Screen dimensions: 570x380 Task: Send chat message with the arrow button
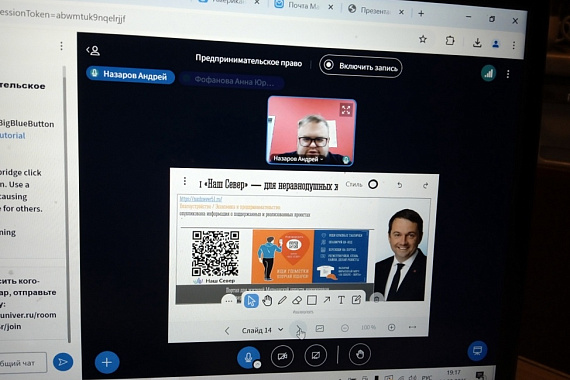click(x=63, y=362)
